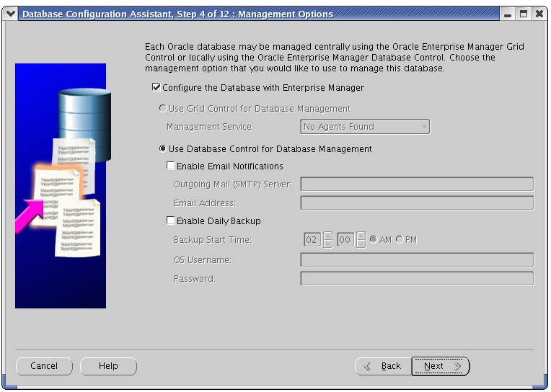Click the Cancel button
Screen dimensions: 551x392
[x=44, y=366]
